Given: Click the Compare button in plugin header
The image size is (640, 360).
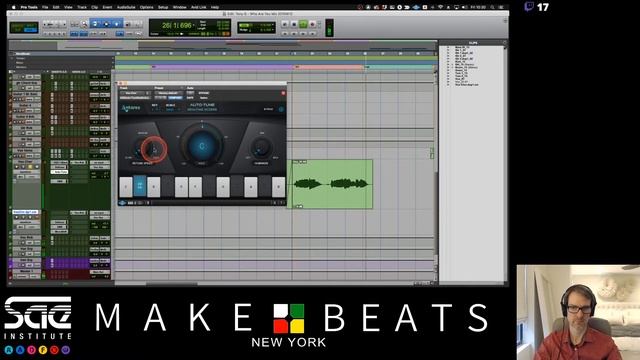Looking at the screenshot, I should click(x=175, y=98).
